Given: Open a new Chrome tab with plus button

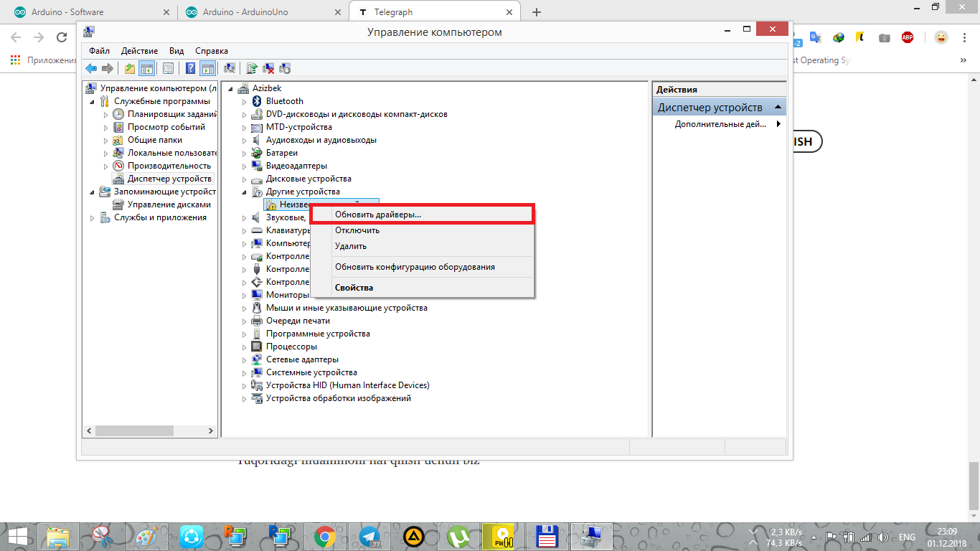Looking at the screenshot, I should pos(536,12).
